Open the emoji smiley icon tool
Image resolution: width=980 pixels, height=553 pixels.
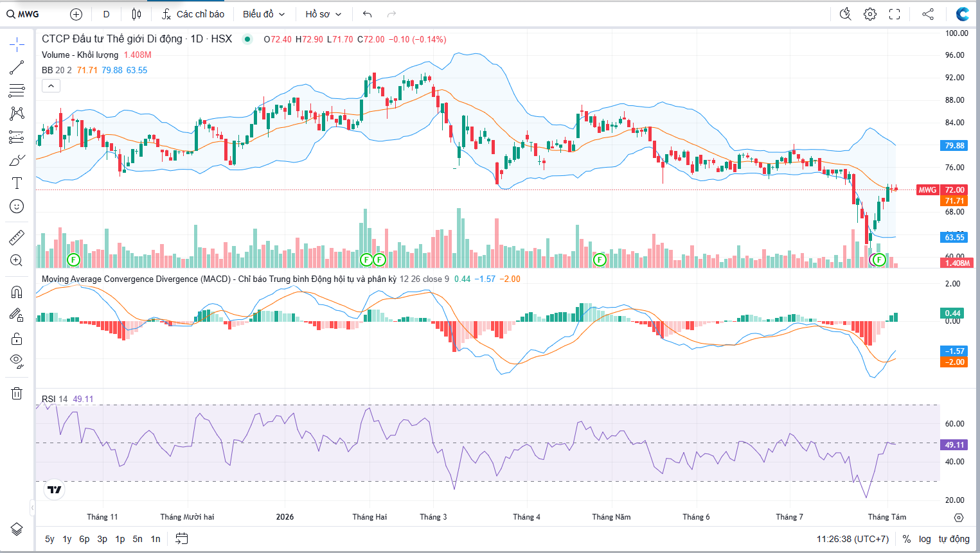pyautogui.click(x=17, y=206)
